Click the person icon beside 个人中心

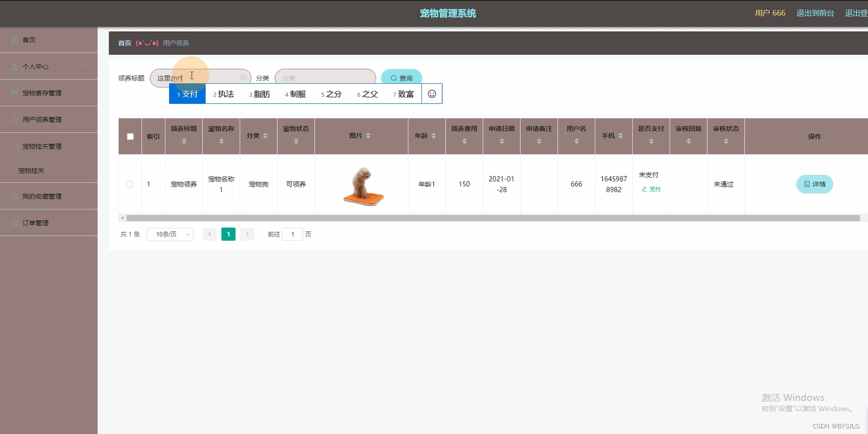(x=14, y=66)
